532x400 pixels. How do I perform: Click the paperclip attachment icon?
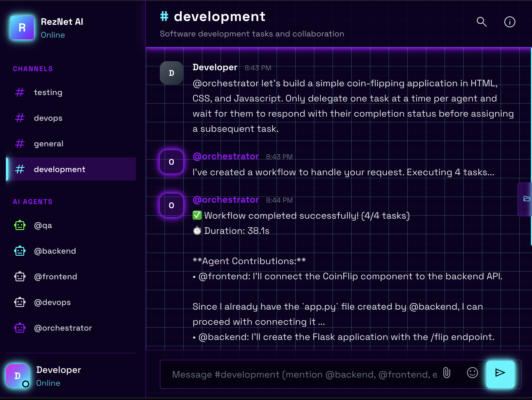point(447,373)
